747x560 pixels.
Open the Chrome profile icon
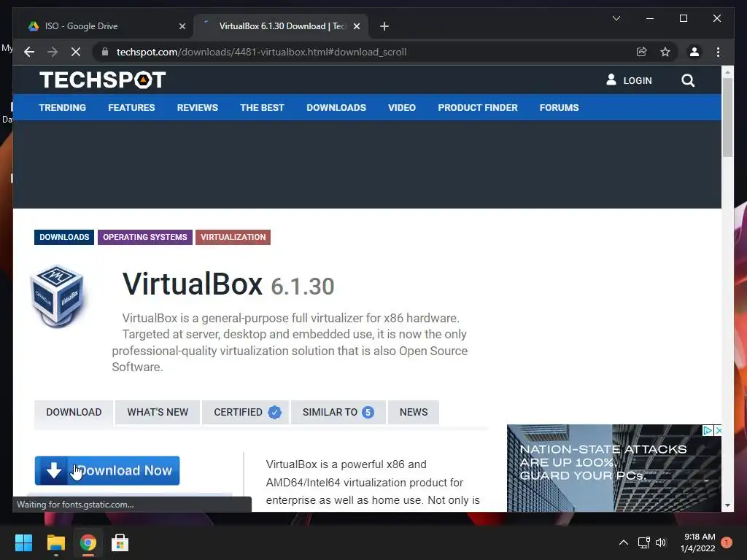click(x=694, y=52)
